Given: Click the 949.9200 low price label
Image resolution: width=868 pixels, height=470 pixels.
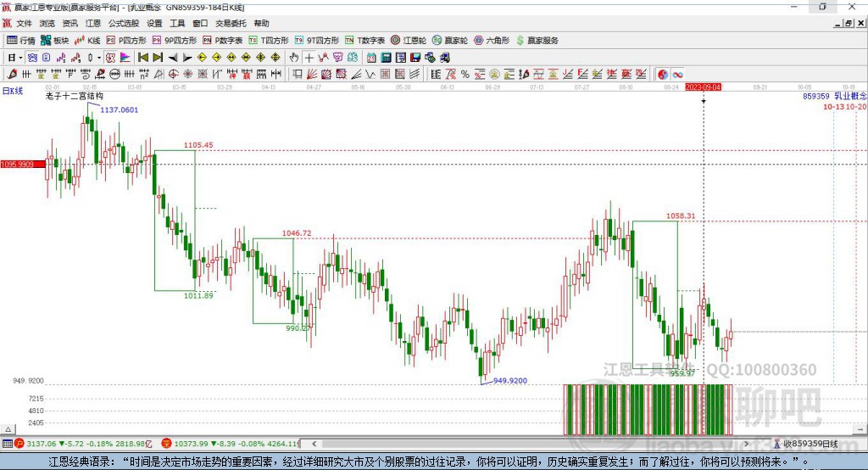Looking at the screenshot, I should coord(509,380).
